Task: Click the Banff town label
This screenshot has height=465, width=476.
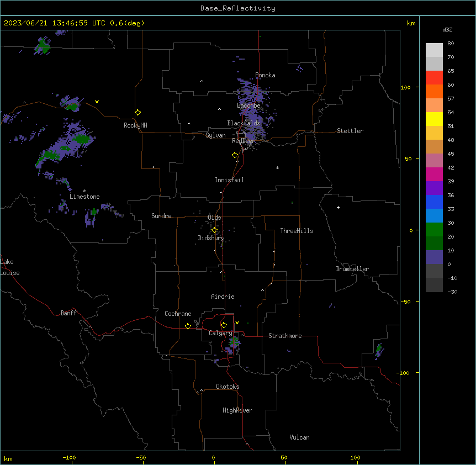Action: pyautogui.click(x=68, y=313)
